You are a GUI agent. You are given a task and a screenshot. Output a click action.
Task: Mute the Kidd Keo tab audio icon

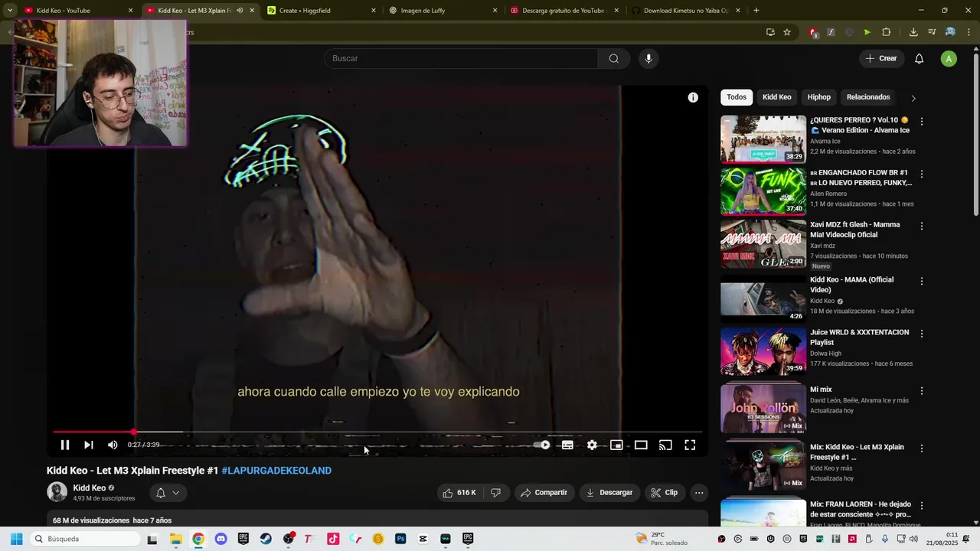[240, 11]
